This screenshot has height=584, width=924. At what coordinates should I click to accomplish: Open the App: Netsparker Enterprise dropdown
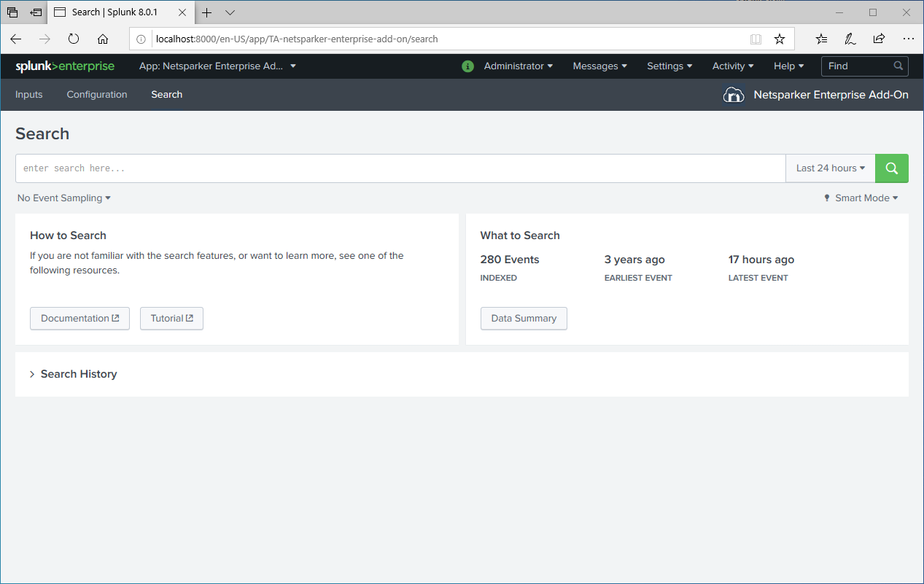coord(215,66)
